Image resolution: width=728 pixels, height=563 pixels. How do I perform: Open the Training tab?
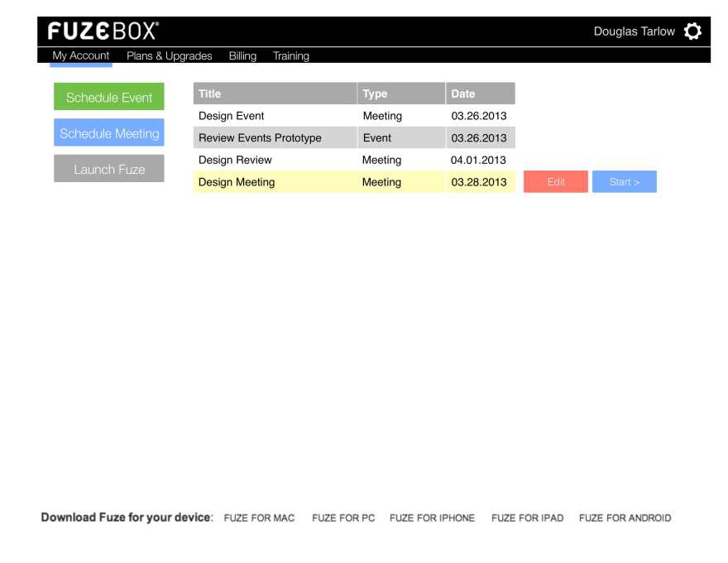coord(291,56)
